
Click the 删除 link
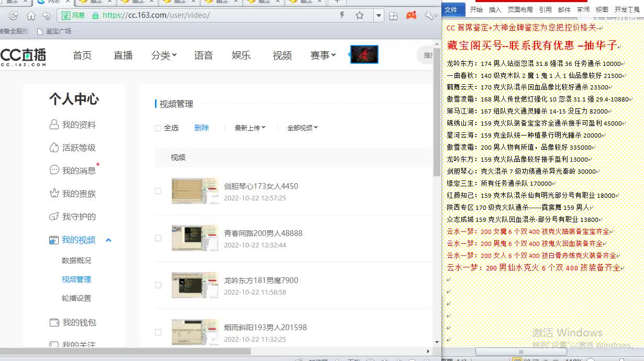(x=202, y=128)
